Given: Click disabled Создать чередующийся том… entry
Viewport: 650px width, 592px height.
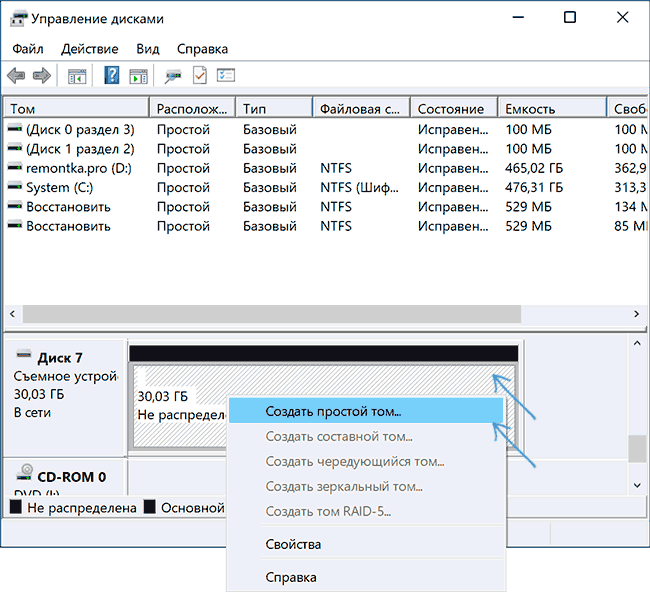Looking at the screenshot, I should [366, 461].
